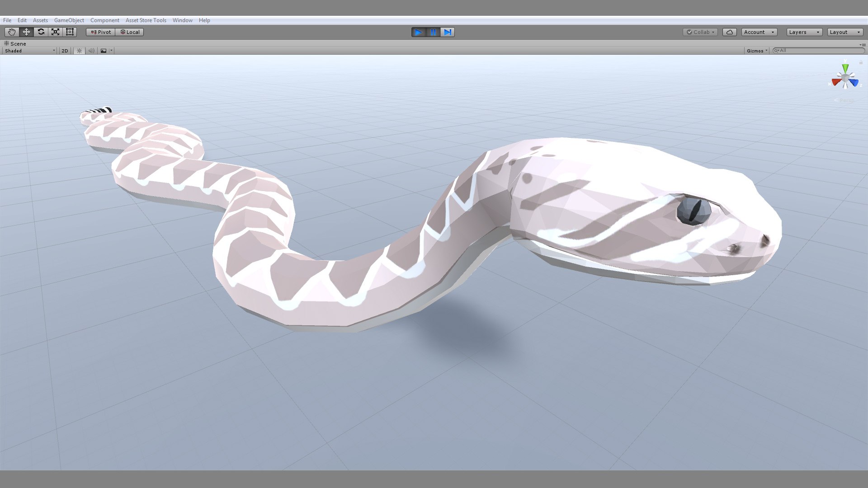Open the GameObject menu
The width and height of the screenshot is (868, 488).
[69, 20]
